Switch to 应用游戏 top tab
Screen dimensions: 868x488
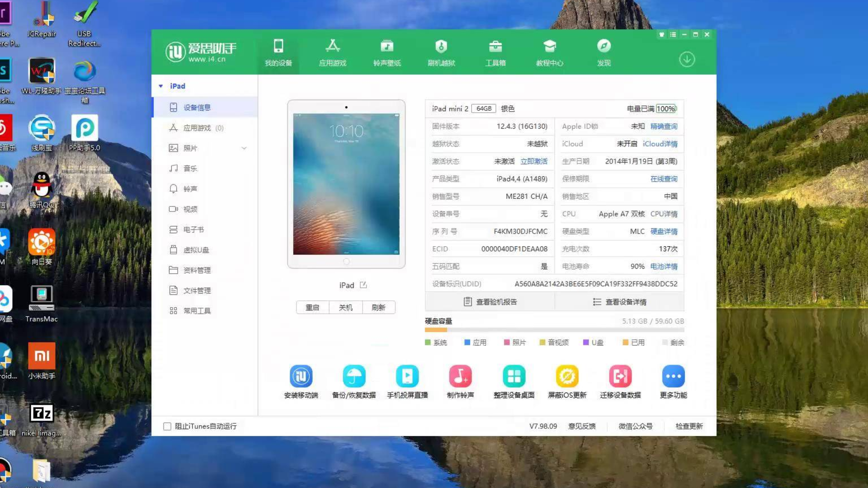(x=333, y=52)
